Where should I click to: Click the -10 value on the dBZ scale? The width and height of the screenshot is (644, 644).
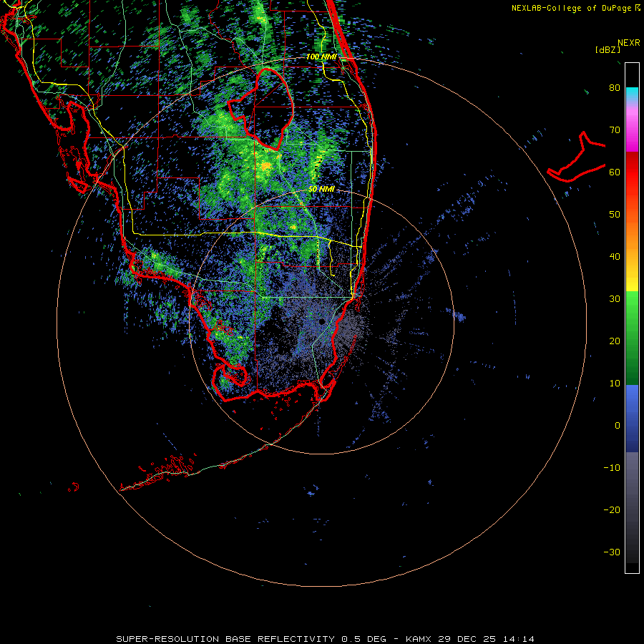pos(612,468)
